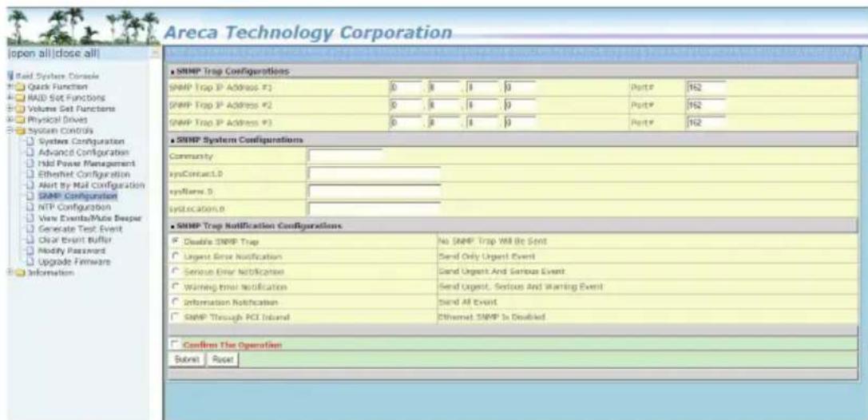This screenshot has height=420, width=868.
Task: Click the Volume Set Functions folder icon
Action: click(x=22, y=109)
